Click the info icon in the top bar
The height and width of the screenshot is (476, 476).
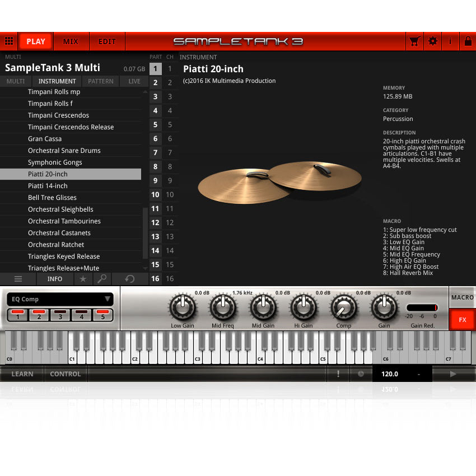point(450,41)
